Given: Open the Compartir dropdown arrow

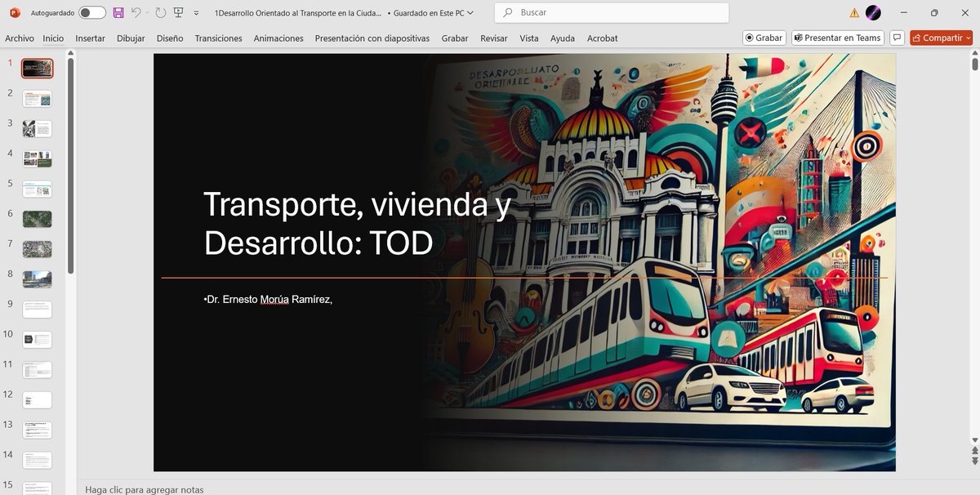Looking at the screenshot, I should (x=966, y=38).
